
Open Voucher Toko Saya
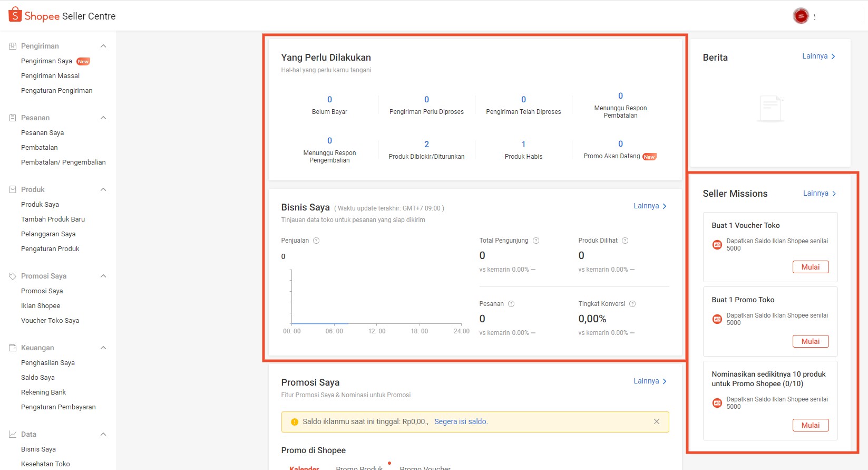tap(50, 321)
